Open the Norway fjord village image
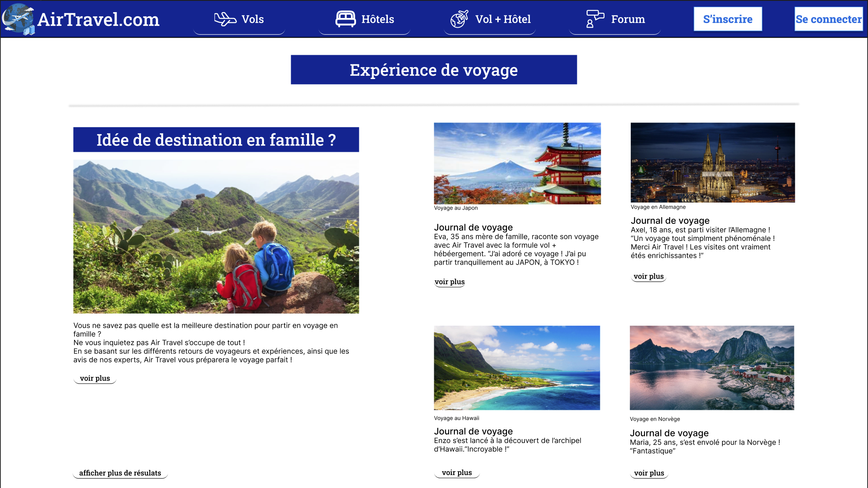The height and width of the screenshot is (488, 868). [712, 368]
